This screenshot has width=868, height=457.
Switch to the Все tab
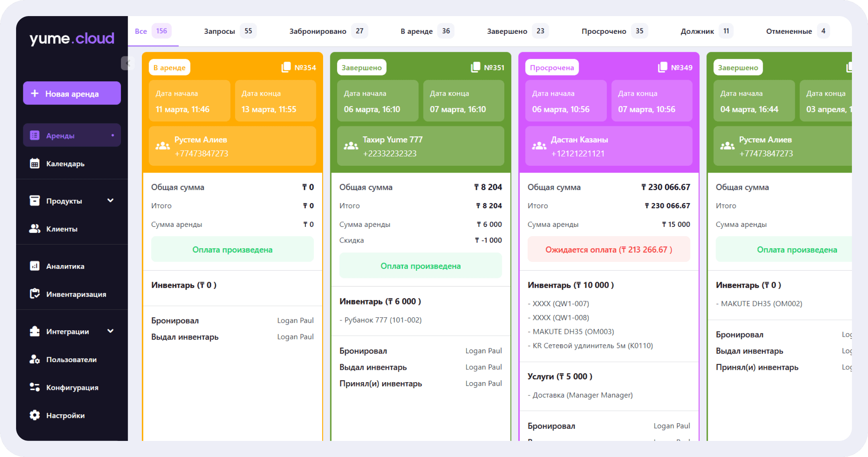(x=153, y=31)
